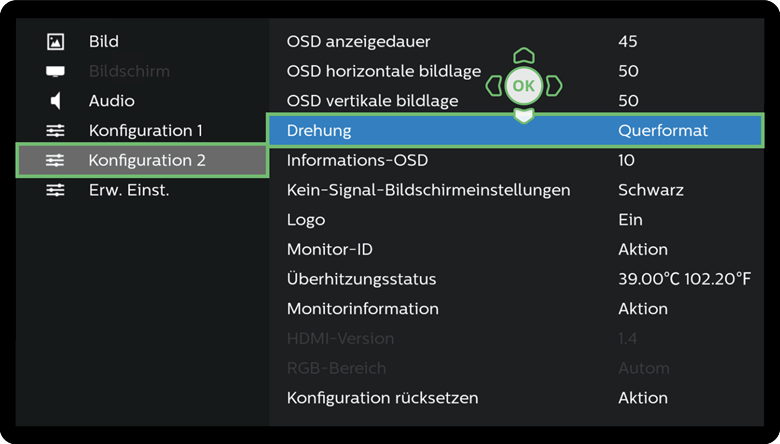
Task: Adjust OSD horizontale bildlage value 50
Action: point(628,72)
